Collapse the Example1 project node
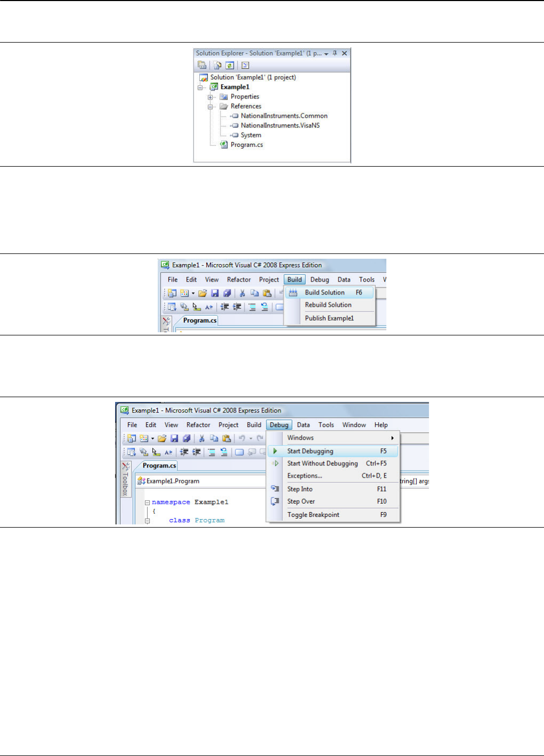The image size is (544, 756). (x=200, y=87)
